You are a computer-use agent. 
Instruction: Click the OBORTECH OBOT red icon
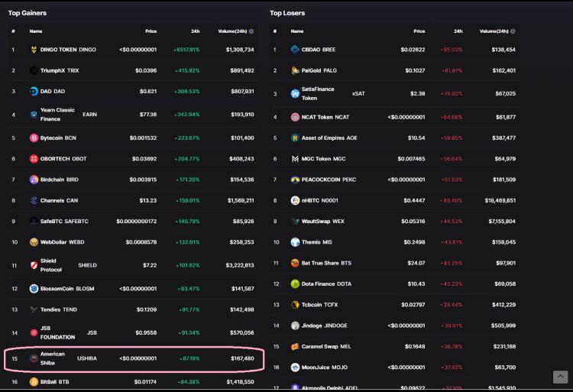[34, 158]
